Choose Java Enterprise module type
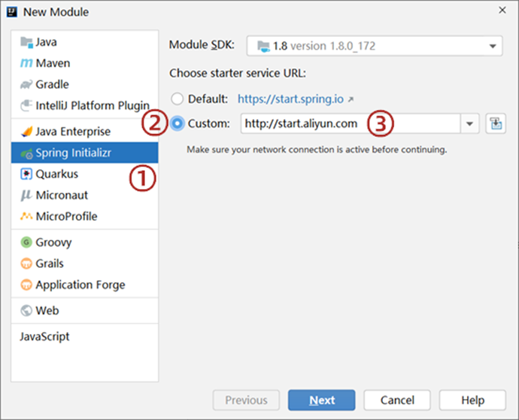519x420 pixels. [85, 132]
